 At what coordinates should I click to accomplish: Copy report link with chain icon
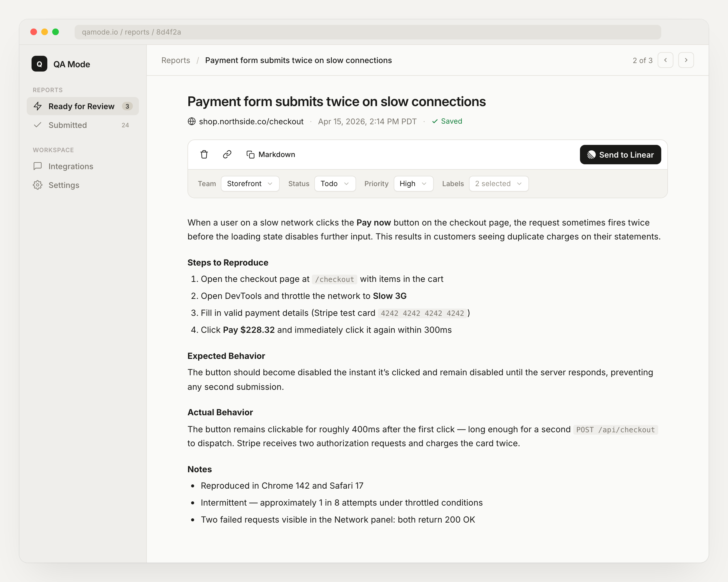(227, 155)
